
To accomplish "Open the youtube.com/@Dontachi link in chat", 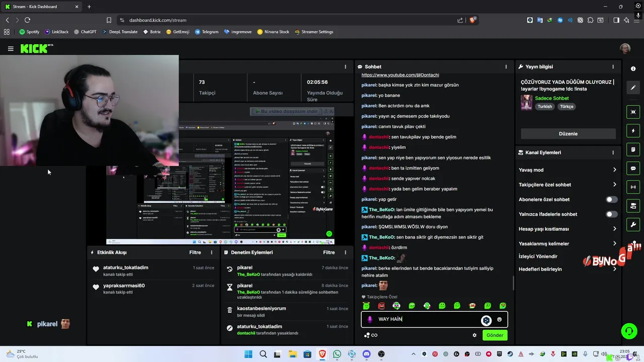I will tap(400, 75).
